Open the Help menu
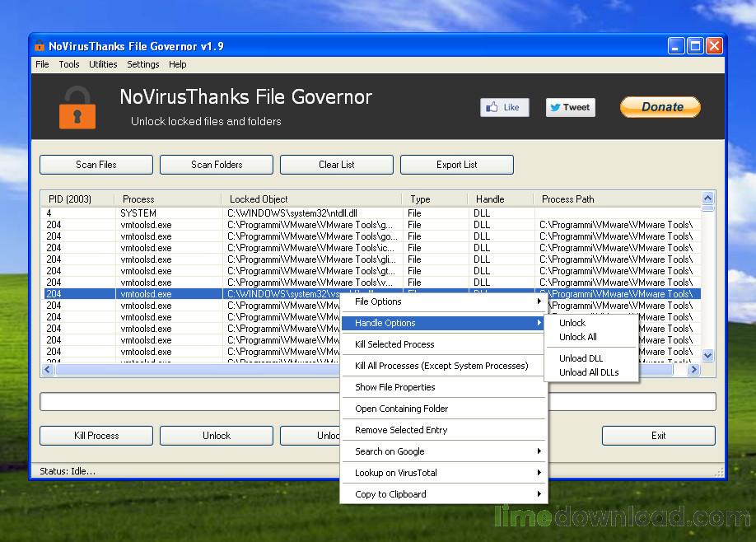This screenshot has height=542, width=756. pyautogui.click(x=177, y=64)
